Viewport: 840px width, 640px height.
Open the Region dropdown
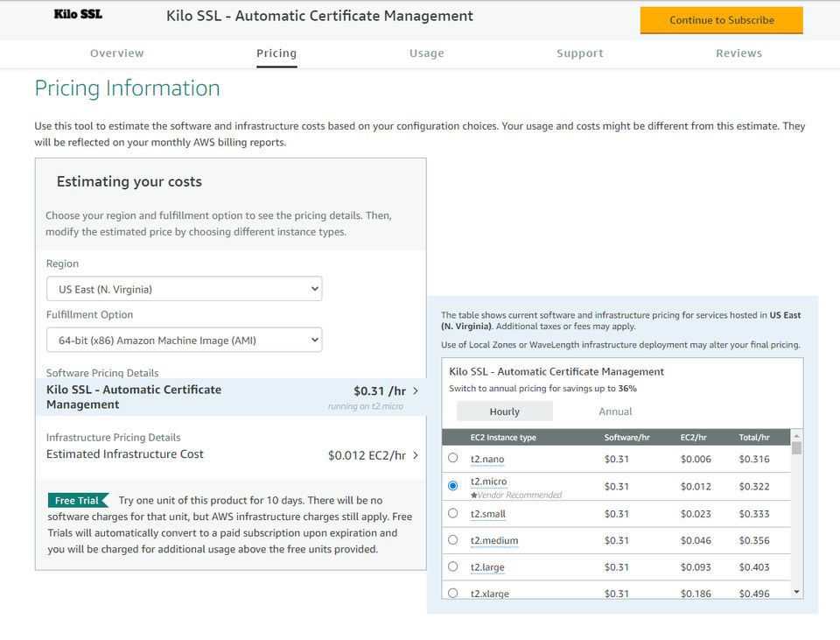click(x=185, y=289)
